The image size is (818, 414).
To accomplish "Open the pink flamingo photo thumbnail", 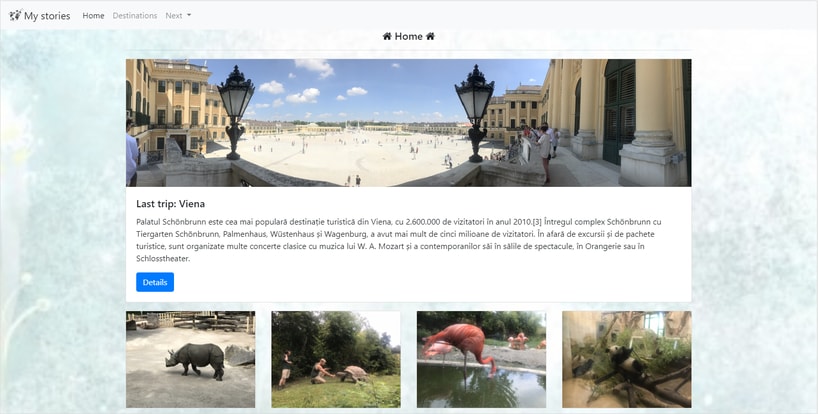I will pos(482,359).
